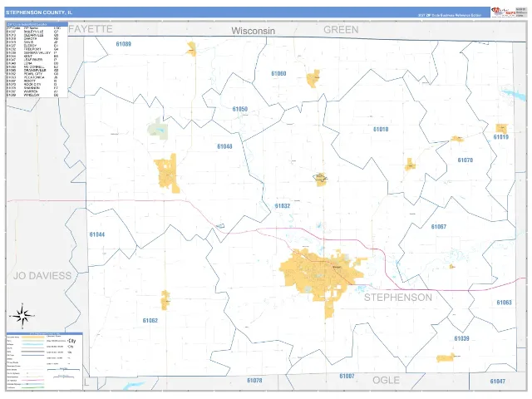
Task: Select ZIP code label 61032
Action: pos(283,205)
